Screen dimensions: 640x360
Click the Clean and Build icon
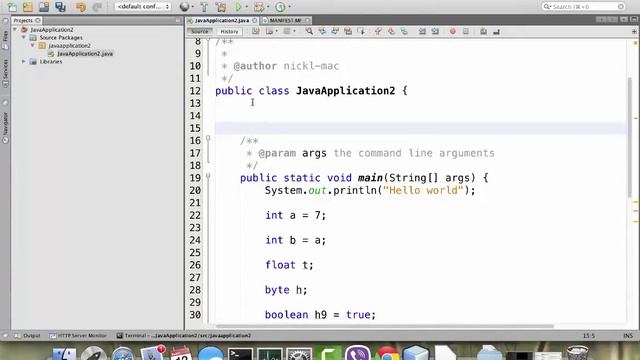tap(221, 7)
